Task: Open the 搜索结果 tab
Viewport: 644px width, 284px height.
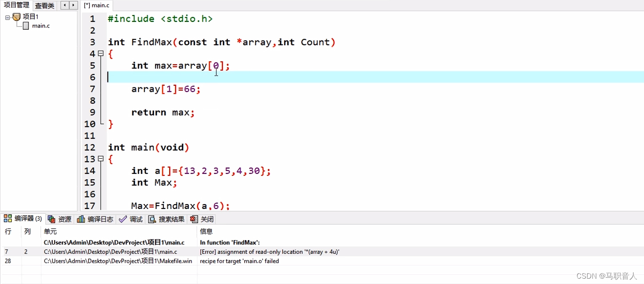Action: click(x=167, y=219)
